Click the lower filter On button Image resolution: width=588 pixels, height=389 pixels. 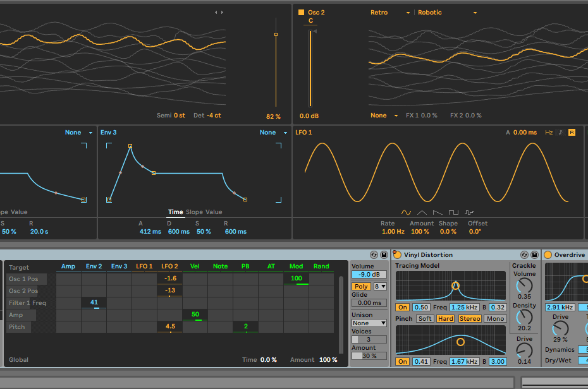coord(403,361)
